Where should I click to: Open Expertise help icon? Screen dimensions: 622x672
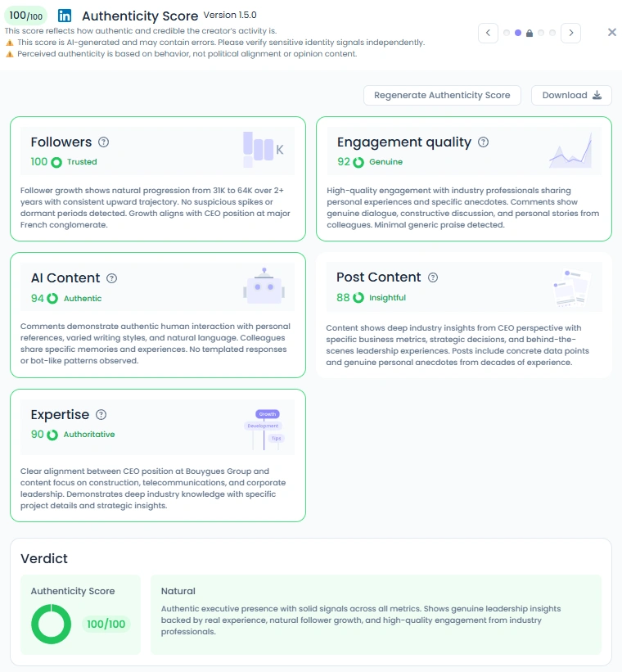(101, 414)
